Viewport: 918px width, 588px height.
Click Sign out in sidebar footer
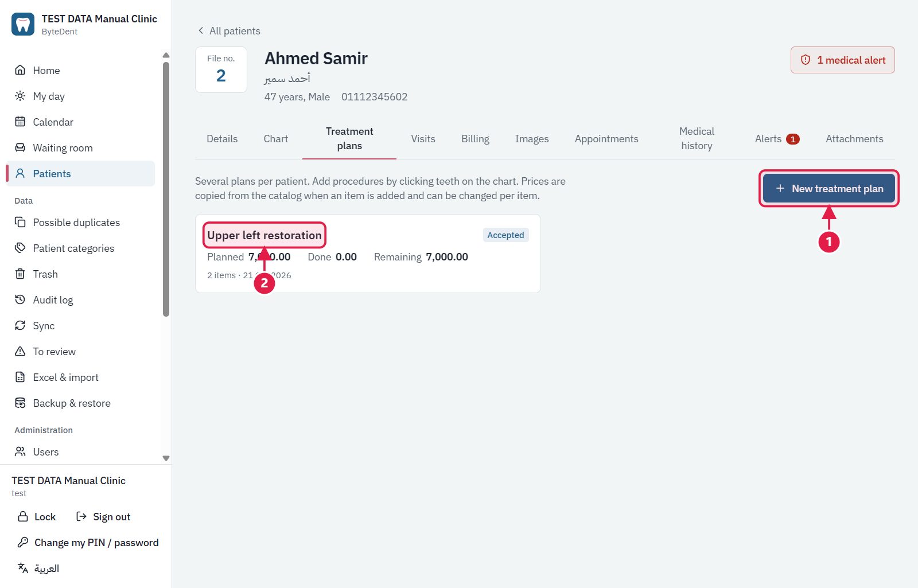[x=103, y=516]
